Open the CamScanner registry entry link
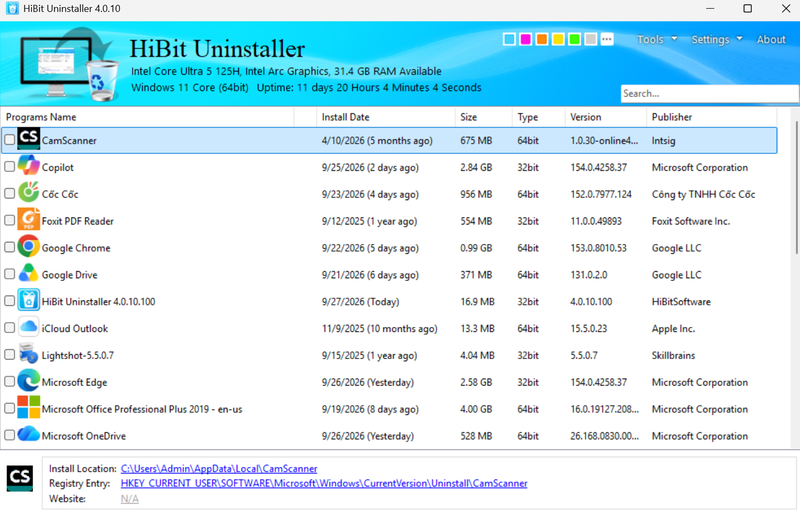 pos(324,483)
